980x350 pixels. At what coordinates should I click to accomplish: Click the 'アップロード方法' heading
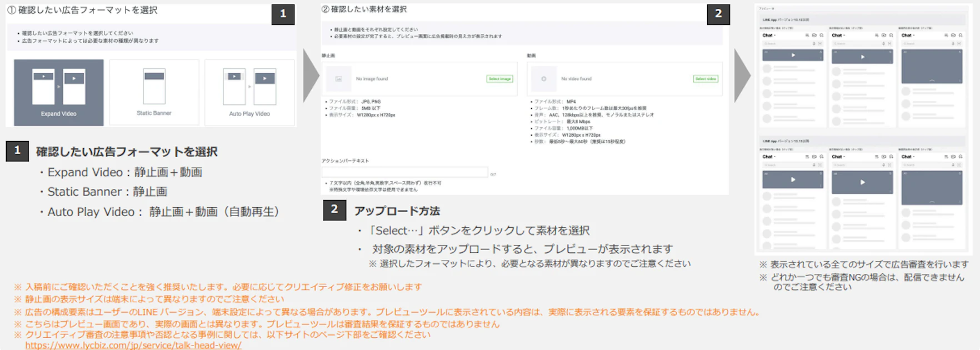point(397,211)
